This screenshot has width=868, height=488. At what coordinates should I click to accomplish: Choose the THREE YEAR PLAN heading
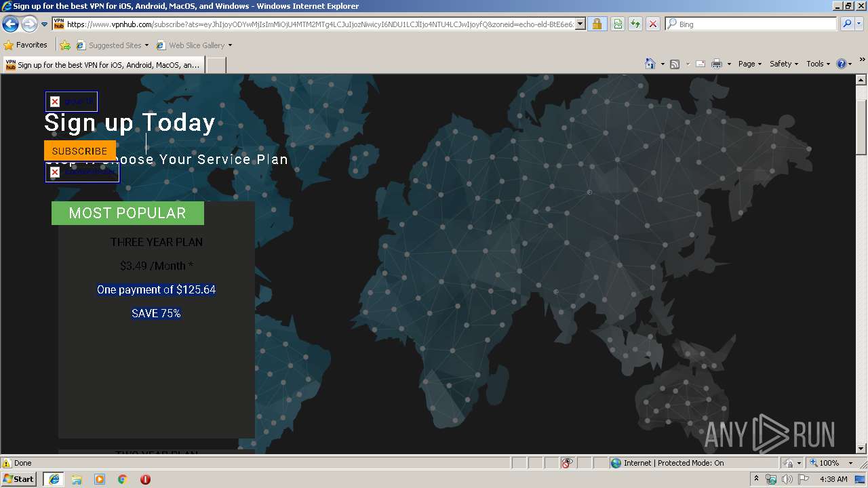pos(157,242)
